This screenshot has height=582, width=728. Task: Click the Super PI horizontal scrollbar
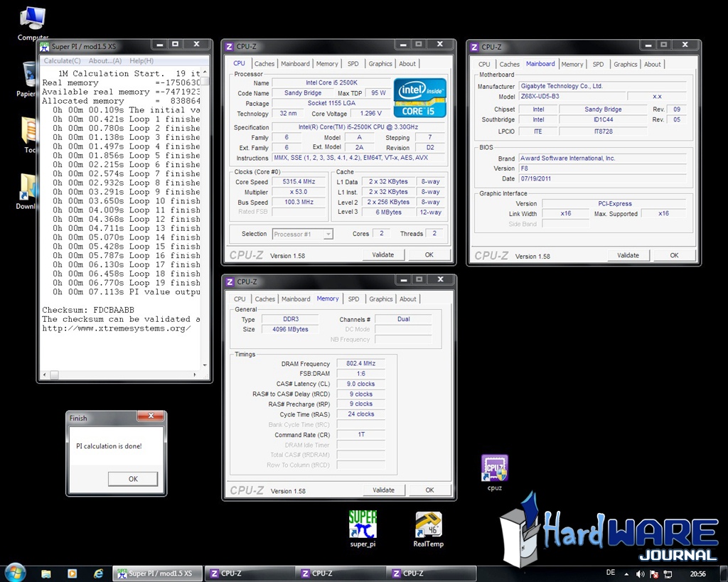coord(121,374)
